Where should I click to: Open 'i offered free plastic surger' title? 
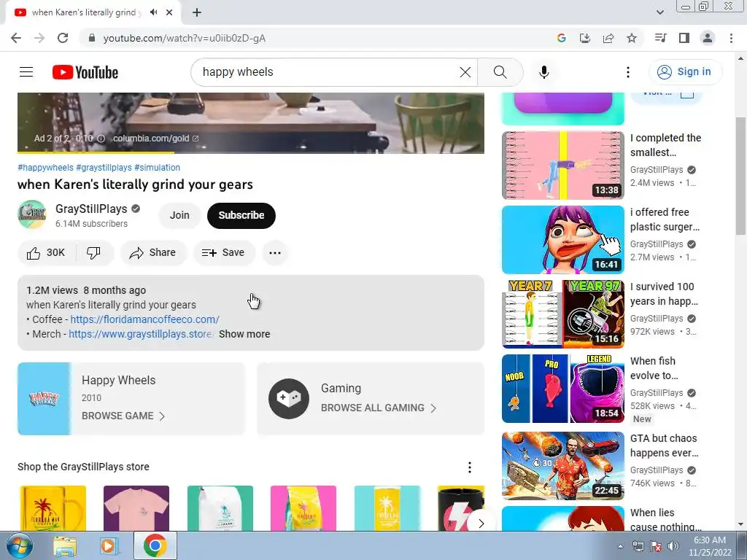[x=665, y=219]
